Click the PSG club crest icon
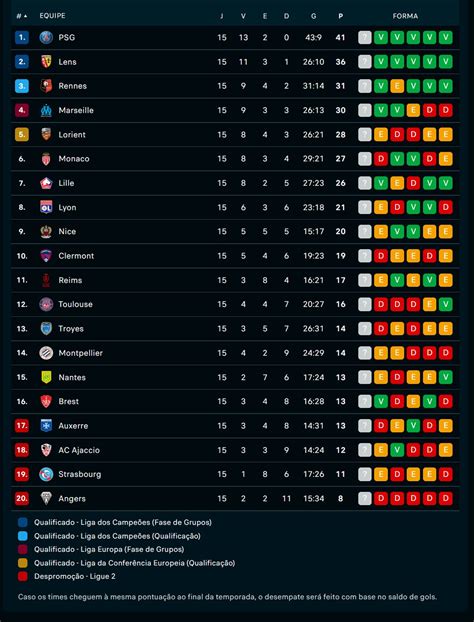Viewport: 474px width, 622px height. tap(46, 37)
